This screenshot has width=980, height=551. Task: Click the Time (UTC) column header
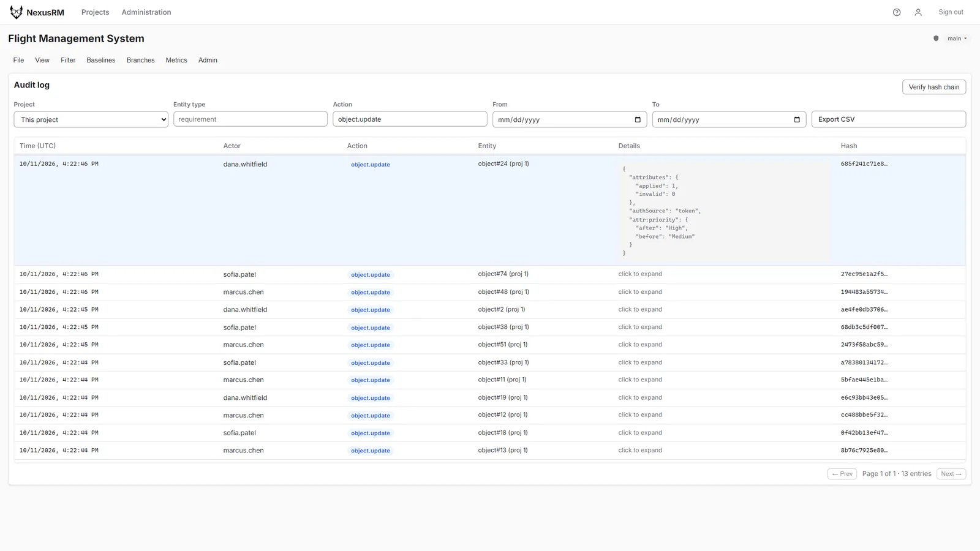(37, 146)
